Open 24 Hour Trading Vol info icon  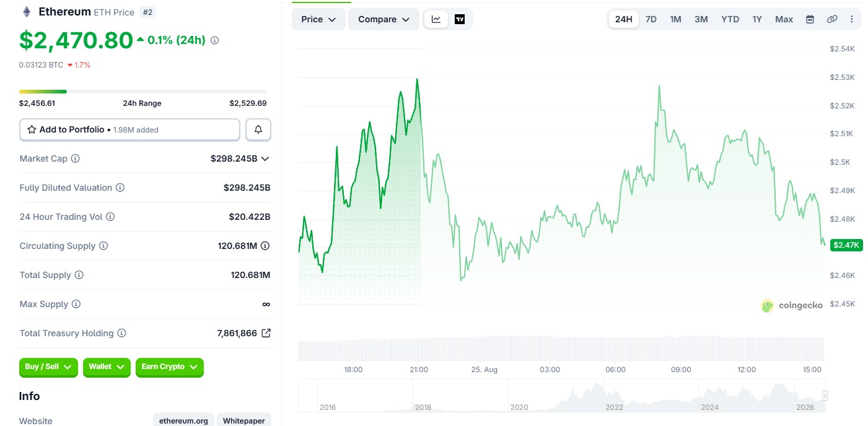coord(110,217)
